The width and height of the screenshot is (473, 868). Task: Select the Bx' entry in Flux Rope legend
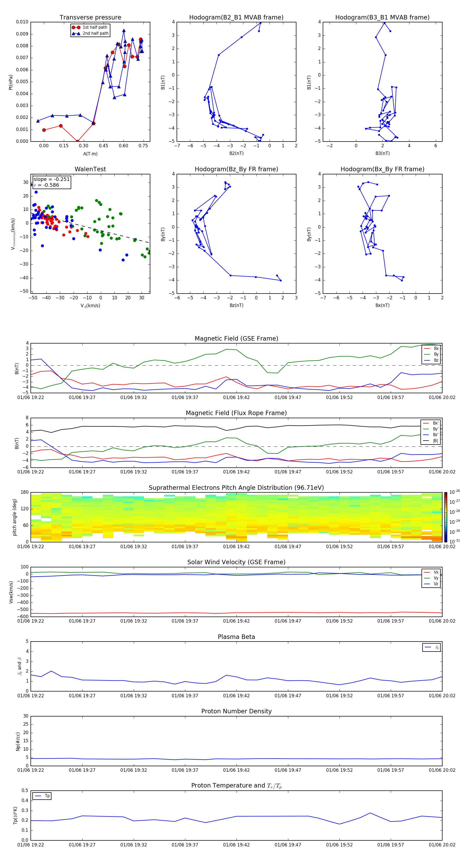coord(431,423)
